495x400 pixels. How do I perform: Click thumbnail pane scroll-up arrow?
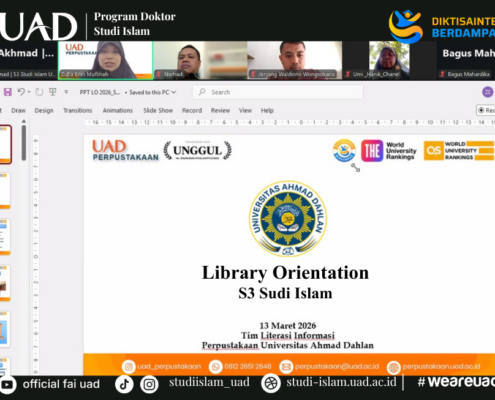(x=24, y=121)
